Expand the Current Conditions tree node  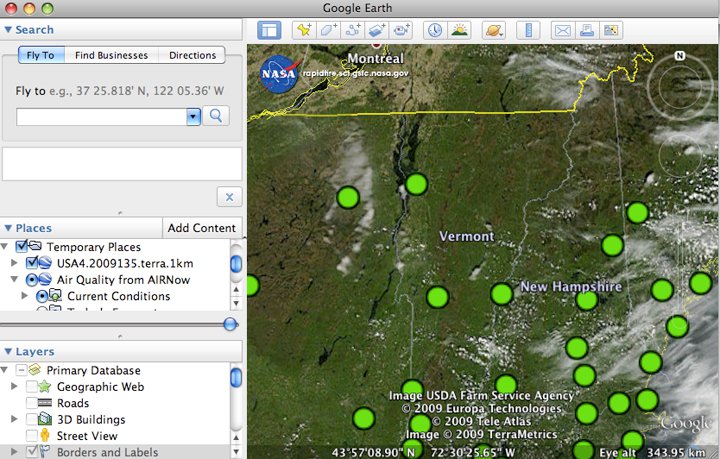click(25, 296)
